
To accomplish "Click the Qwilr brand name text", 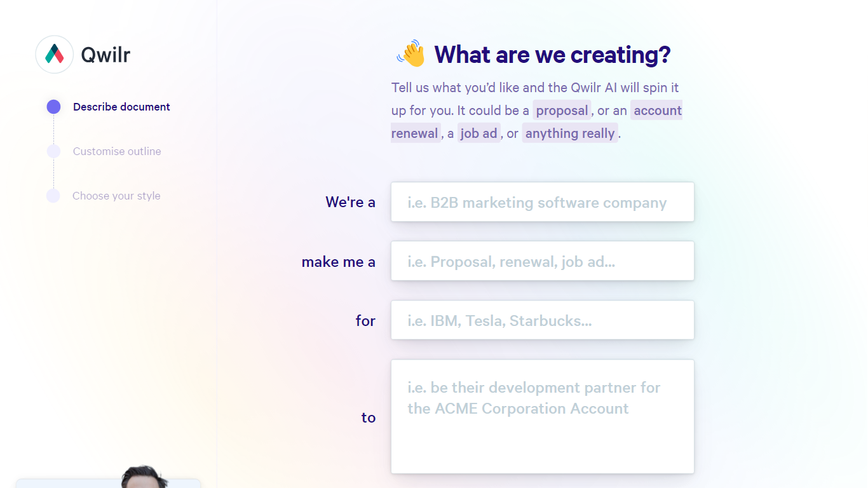I will click(x=105, y=55).
